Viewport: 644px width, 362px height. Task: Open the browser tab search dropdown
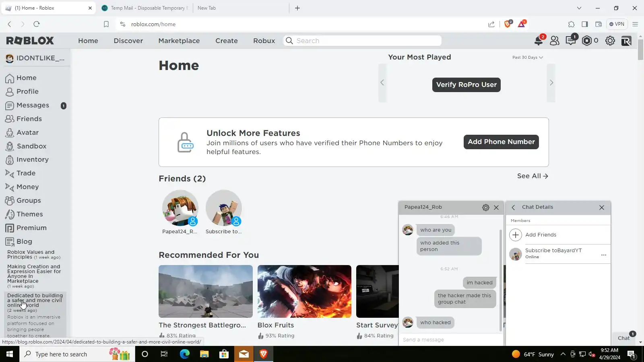tap(579, 8)
